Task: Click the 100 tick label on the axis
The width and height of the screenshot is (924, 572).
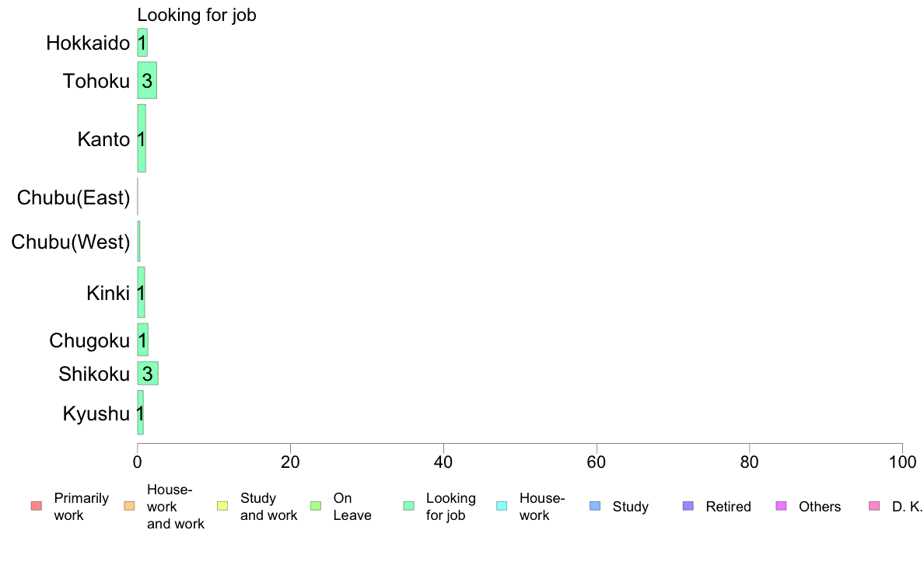Action: (902, 462)
